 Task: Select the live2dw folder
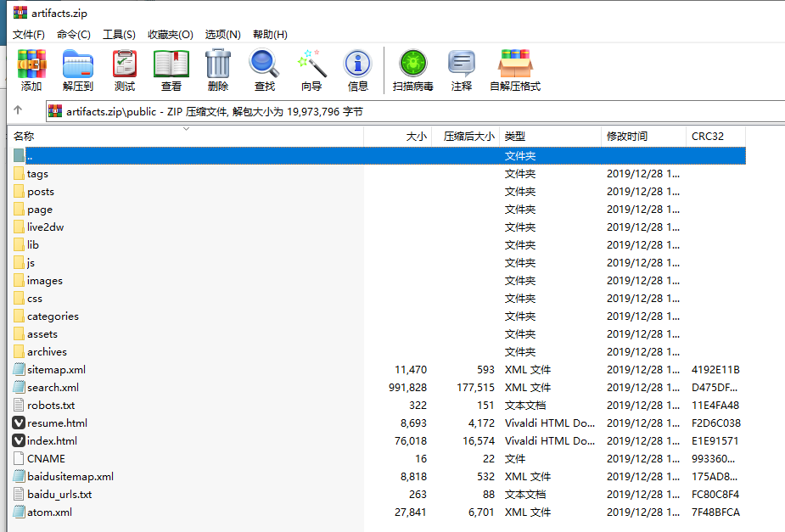[45, 227]
